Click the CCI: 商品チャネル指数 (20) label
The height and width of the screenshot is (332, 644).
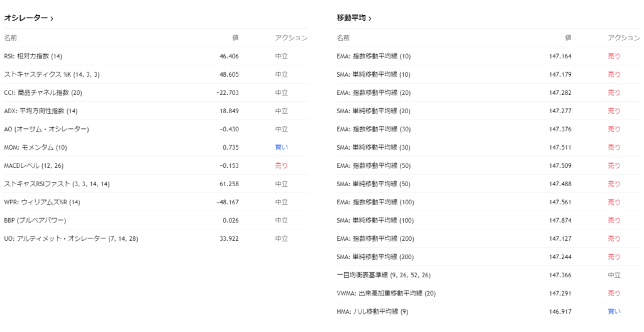[43, 92]
